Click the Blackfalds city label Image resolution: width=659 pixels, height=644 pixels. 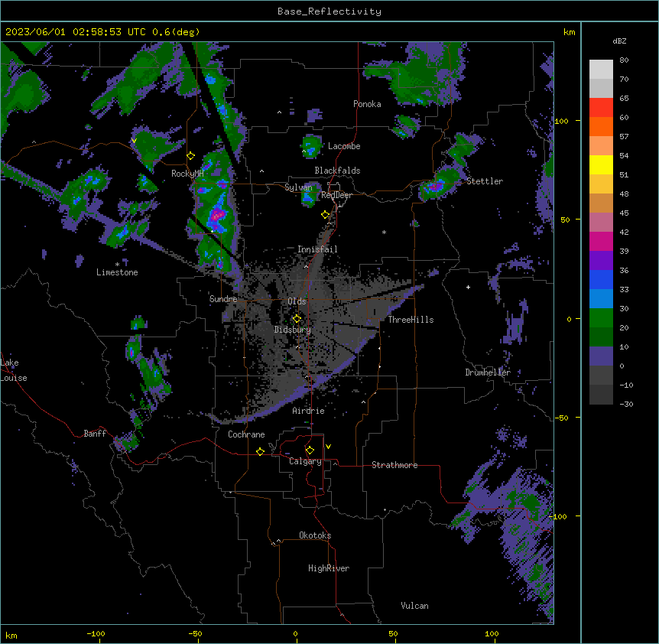337,171
